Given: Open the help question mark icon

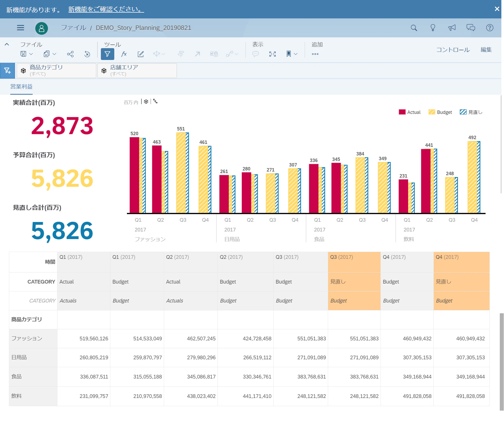Looking at the screenshot, I should click(490, 28).
